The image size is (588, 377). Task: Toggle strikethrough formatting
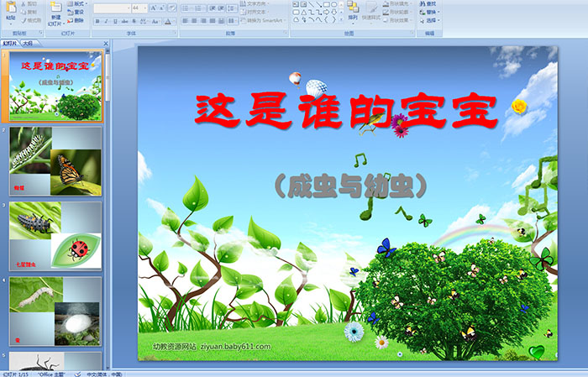(x=124, y=21)
